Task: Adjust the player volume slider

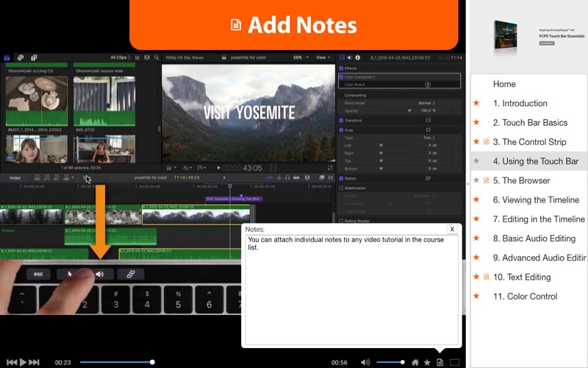Action: (x=390, y=362)
